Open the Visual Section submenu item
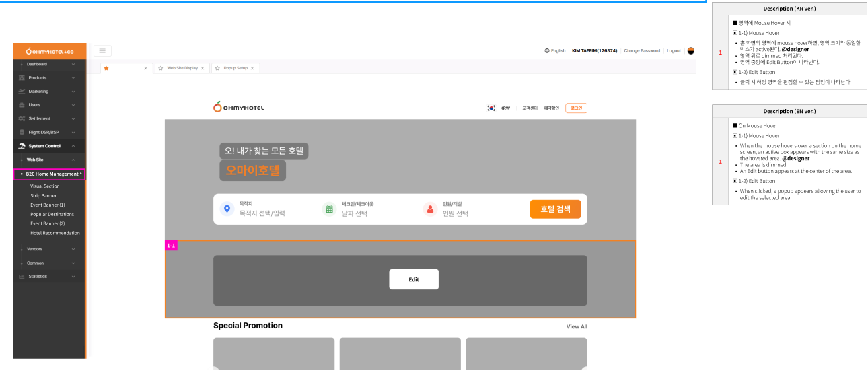The width and height of the screenshot is (868, 385). point(44,186)
